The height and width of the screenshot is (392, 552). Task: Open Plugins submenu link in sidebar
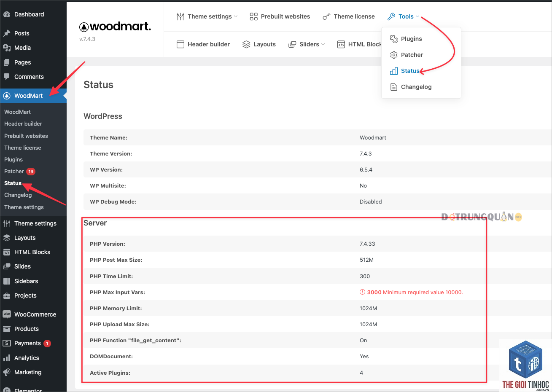click(x=13, y=159)
